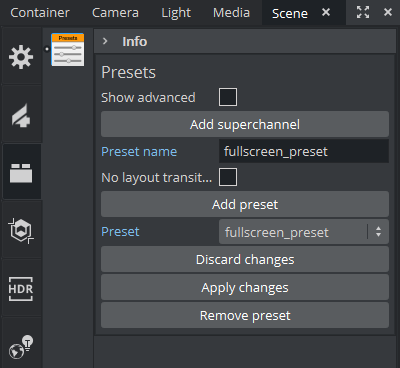Open the gear settings sidebar icon
400x368 pixels.
[x=21, y=57]
